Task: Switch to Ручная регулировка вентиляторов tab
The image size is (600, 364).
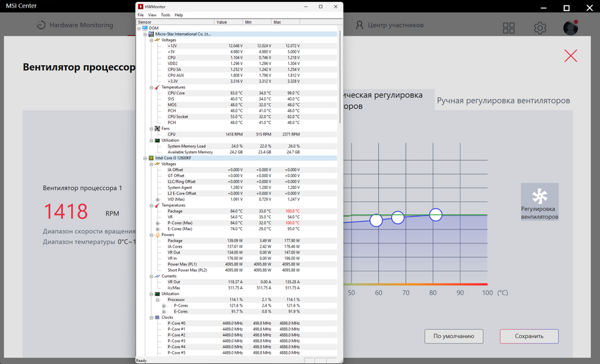Action: 503,101
